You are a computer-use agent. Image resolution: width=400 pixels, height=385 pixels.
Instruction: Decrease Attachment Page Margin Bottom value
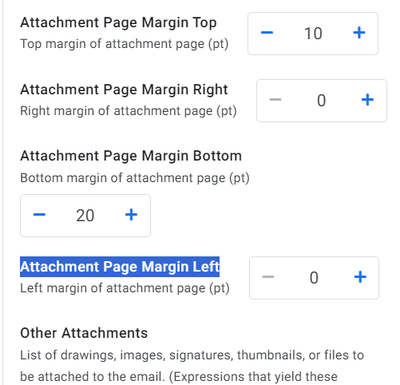39,215
